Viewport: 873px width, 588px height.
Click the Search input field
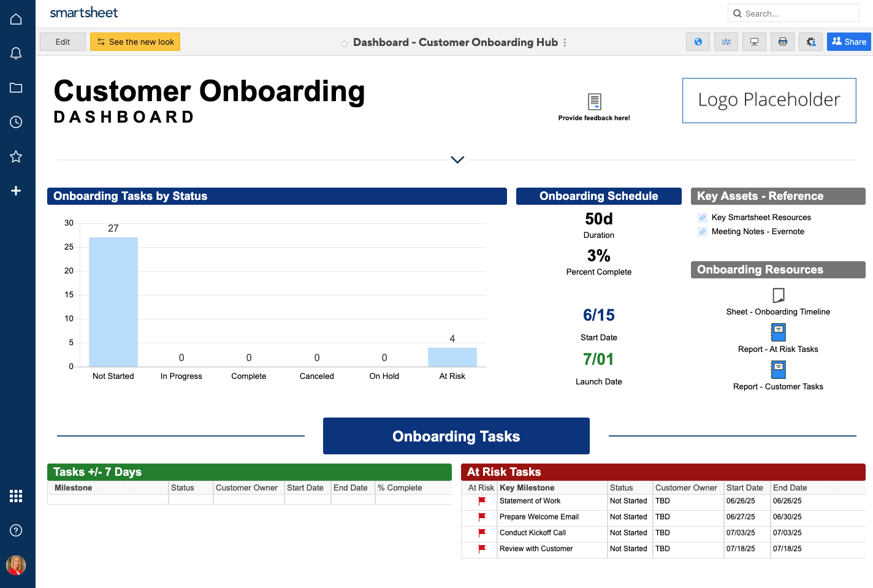point(797,13)
